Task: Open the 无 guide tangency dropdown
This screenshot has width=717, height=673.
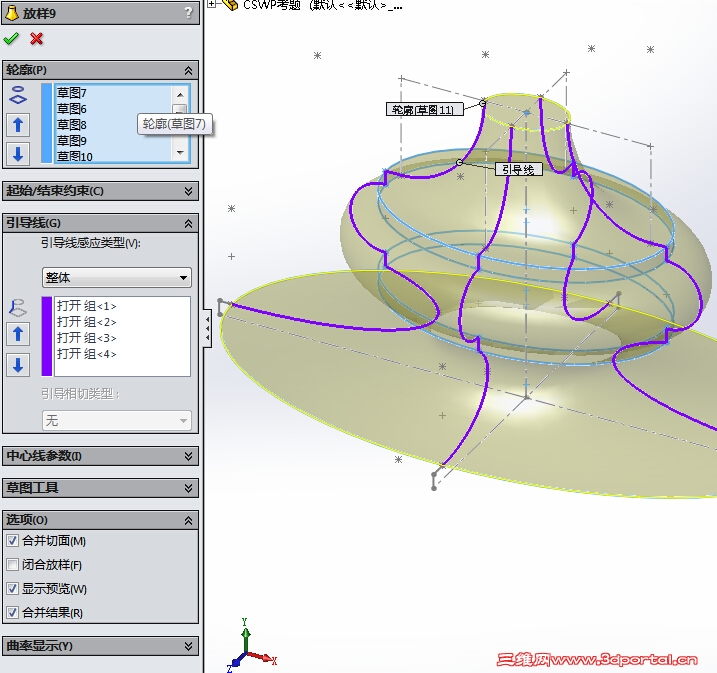Action: point(117,420)
